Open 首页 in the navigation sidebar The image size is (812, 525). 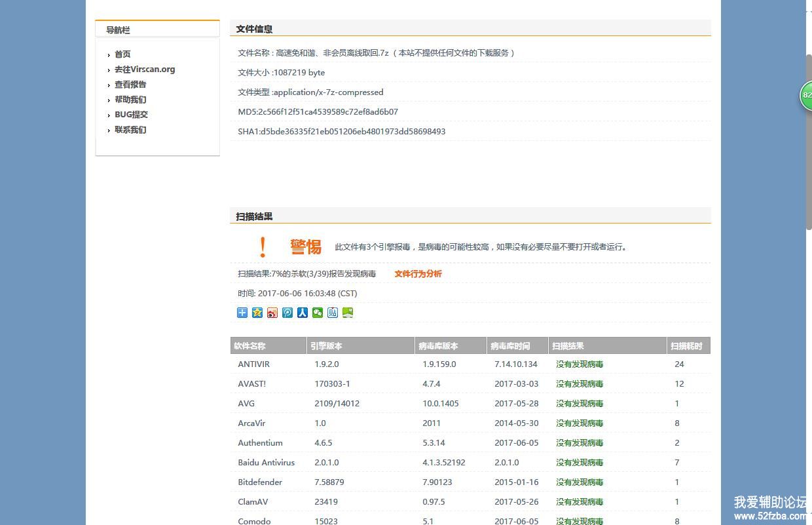pyautogui.click(x=122, y=54)
